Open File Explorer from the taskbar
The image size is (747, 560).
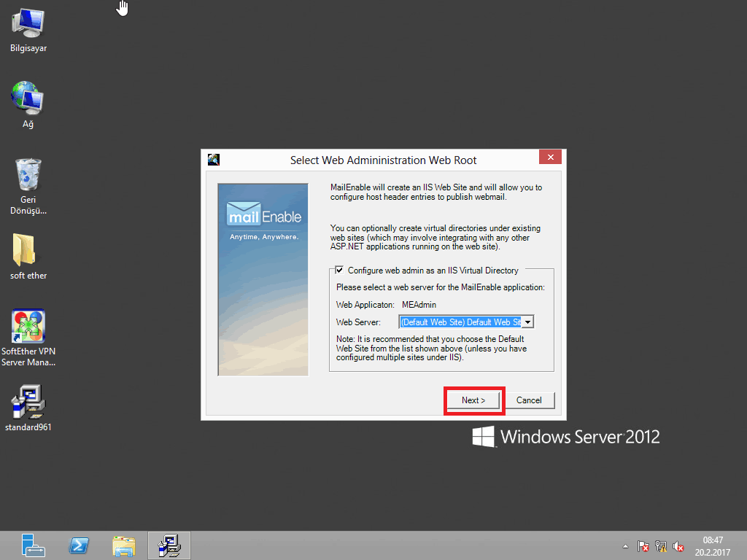(x=124, y=545)
